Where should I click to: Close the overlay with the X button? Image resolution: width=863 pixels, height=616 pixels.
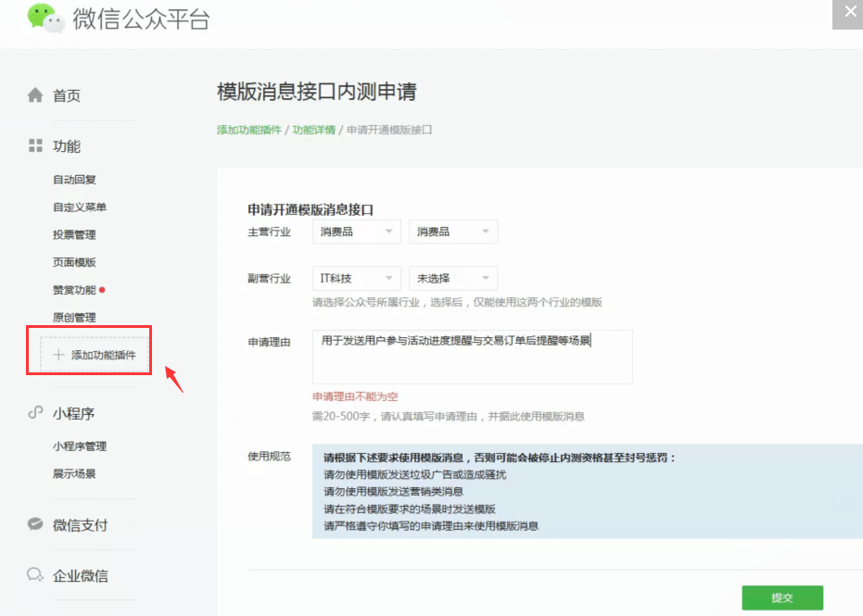[850, 11]
